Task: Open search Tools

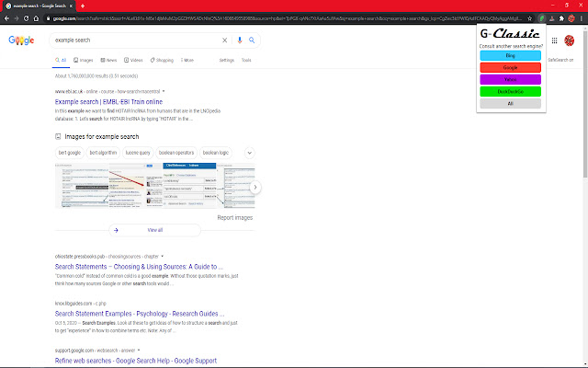Action: (x=246, y=60)
